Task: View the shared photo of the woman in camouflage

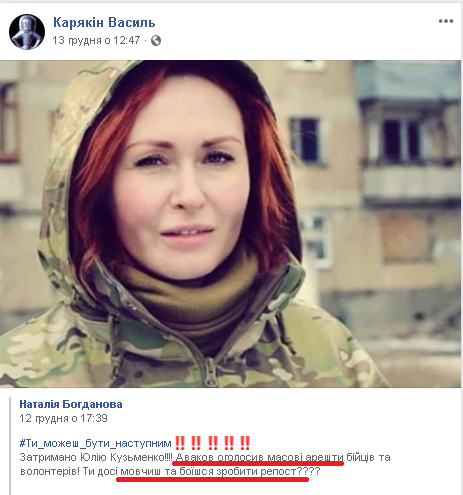Action: pos(230,224)
